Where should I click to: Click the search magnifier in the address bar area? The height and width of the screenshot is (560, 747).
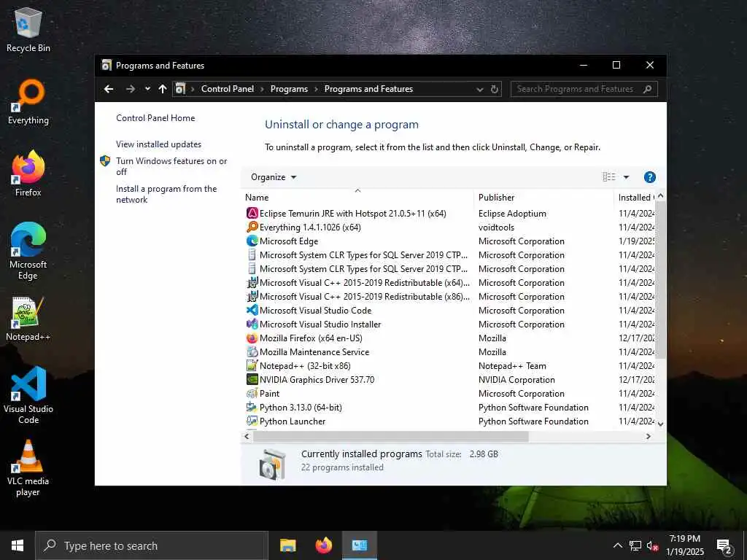647,89
